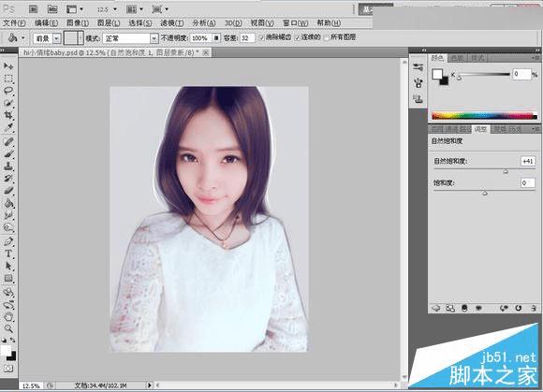This screenshot has width=543, height=392.
Task: Click the foreground color swatch in color panel
Action: click(x=437, y=74)
